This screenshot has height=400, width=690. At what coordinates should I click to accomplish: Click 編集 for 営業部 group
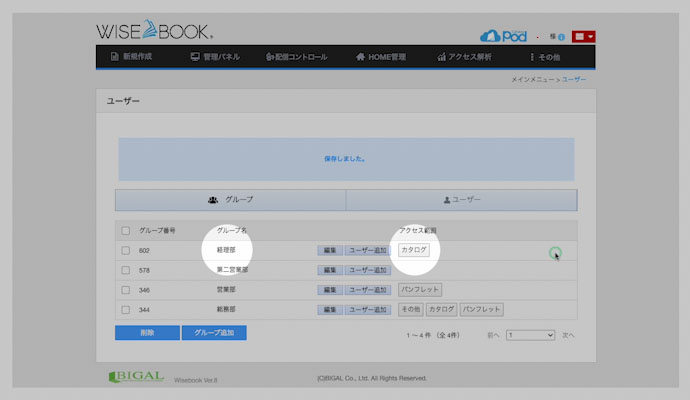[330, 290]
